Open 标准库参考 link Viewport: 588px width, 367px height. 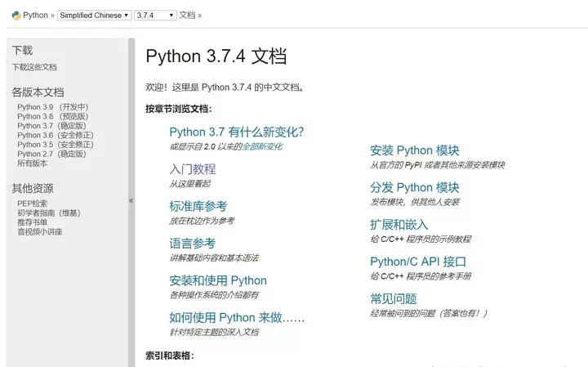198,206
